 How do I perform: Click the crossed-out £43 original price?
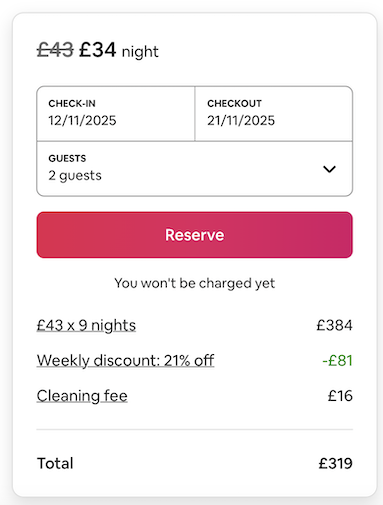point(55,50)
